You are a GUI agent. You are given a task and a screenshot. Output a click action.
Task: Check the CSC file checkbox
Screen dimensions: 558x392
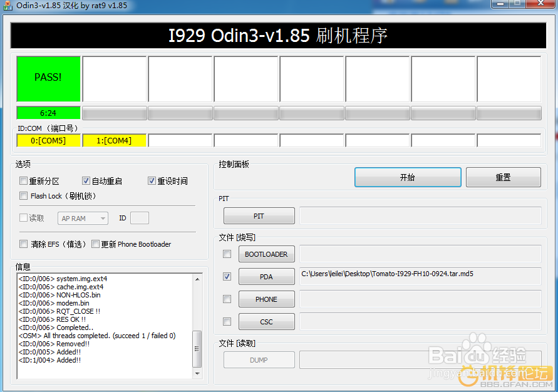click(x=226, y=321)
